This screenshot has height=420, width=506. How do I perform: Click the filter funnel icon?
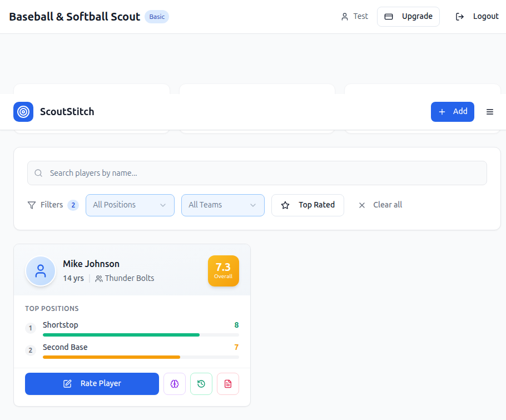tap(32, 205)
